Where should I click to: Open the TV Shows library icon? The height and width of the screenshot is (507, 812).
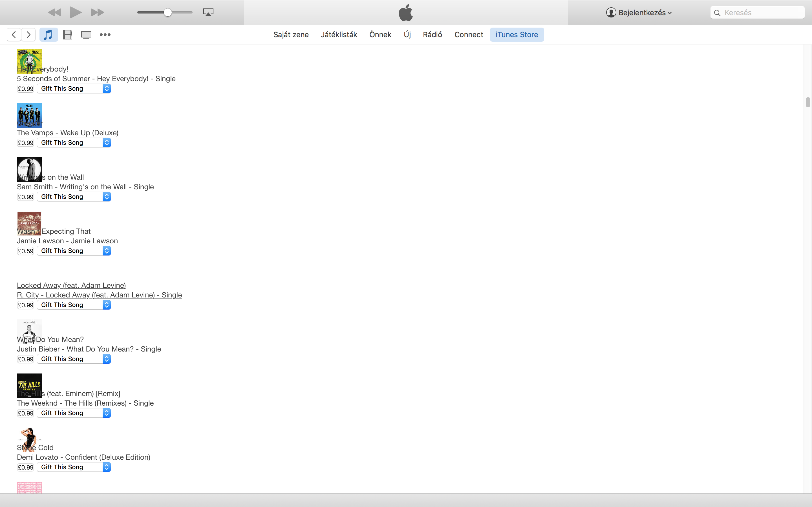[x=86, y=35]
